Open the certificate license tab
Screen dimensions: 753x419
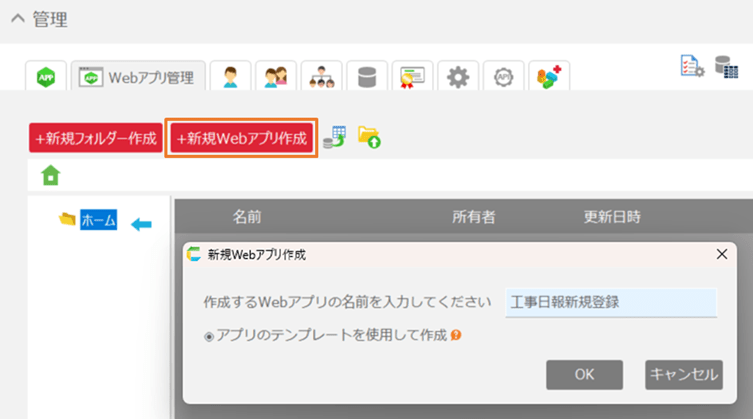[413, 77]
